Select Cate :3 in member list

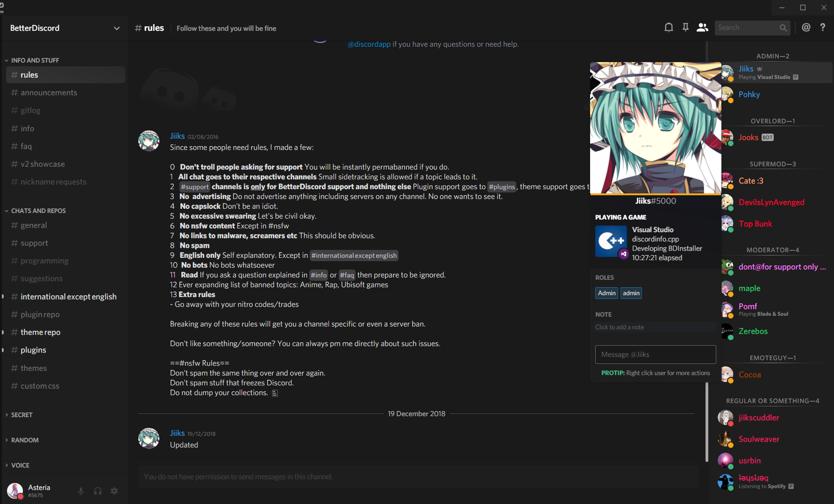pos(776,181)
